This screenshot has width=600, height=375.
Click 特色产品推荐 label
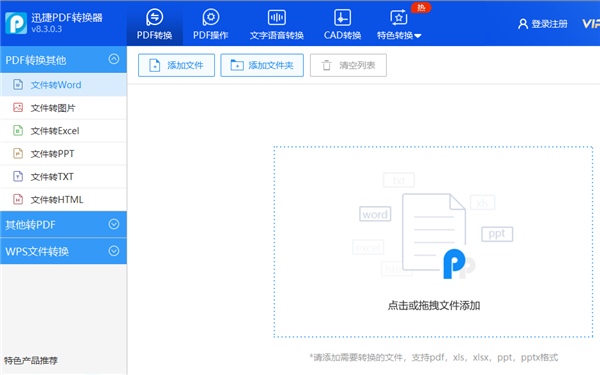click(31, 360)
